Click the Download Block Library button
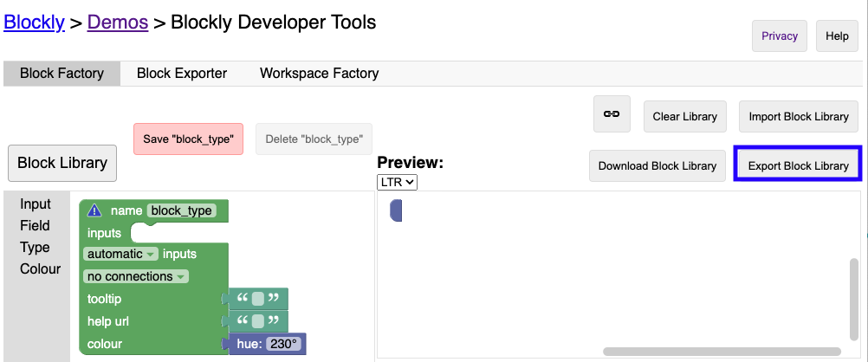Viewport: 868px width, 362px height. (657, 165)
